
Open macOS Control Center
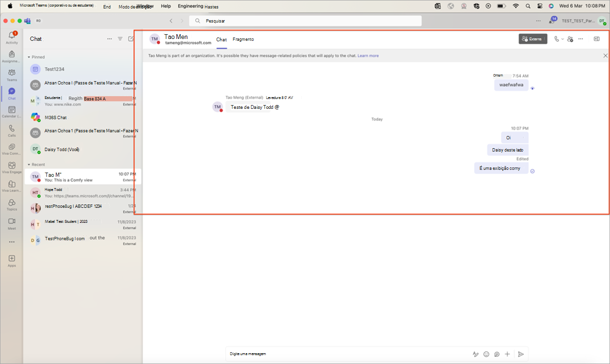pos(540,6)
